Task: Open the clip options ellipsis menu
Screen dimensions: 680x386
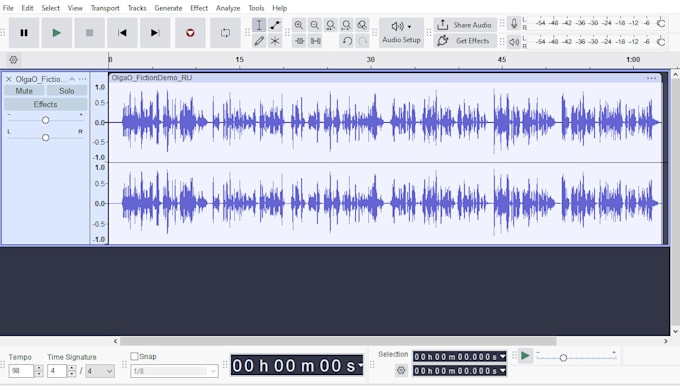Action: click(x=651, y=78)
